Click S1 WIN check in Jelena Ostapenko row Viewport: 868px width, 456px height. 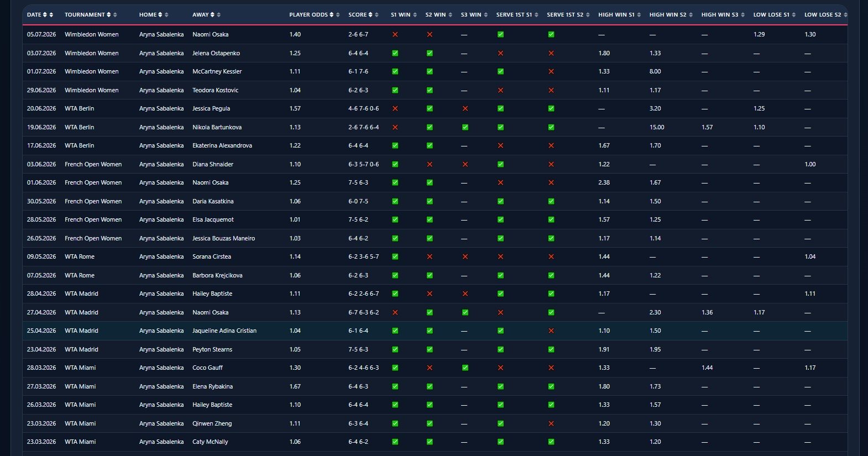pos(395,53)
